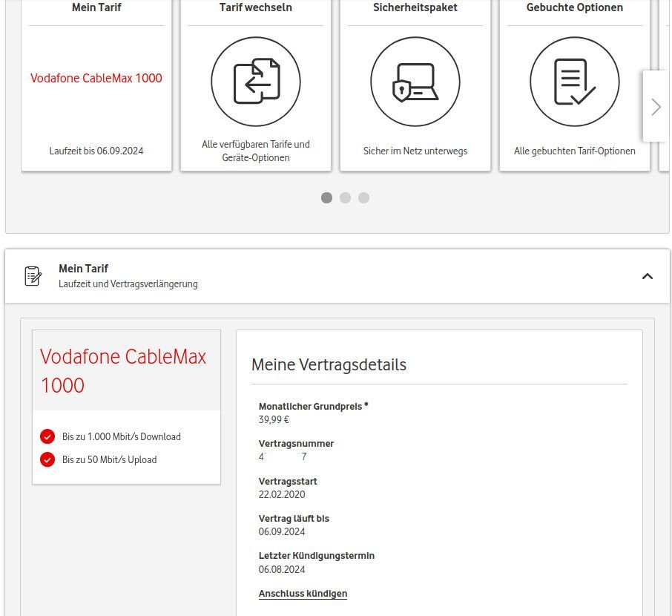Viewport: 672px width, 616px height.
Task: Click the Sicherheitspaket card title
Action: point(415,7)
